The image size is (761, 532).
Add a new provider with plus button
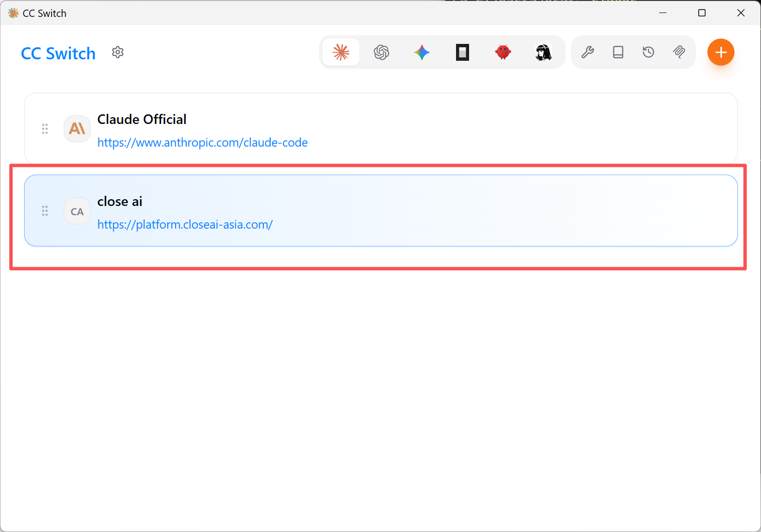pyautogui.click(x=721, y=52)
